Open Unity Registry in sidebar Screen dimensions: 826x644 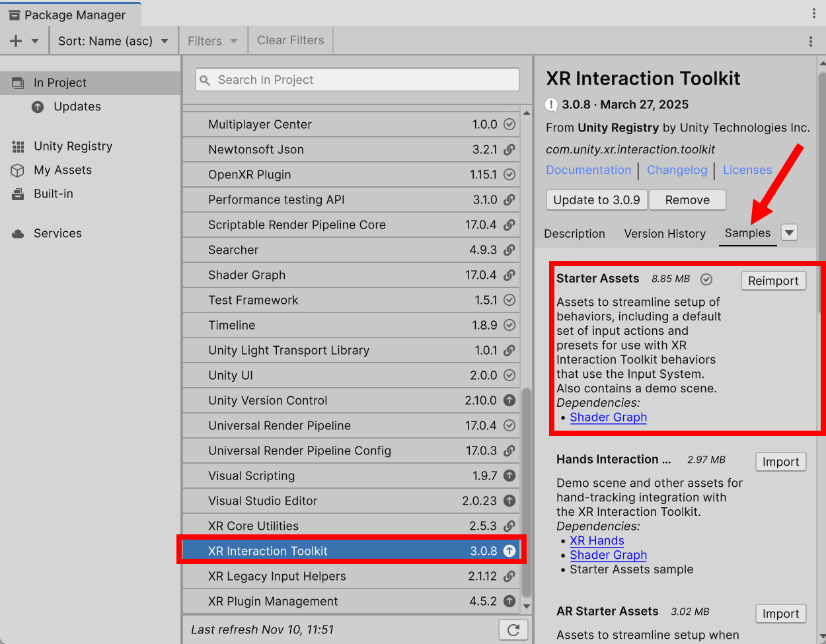(73, 146)
